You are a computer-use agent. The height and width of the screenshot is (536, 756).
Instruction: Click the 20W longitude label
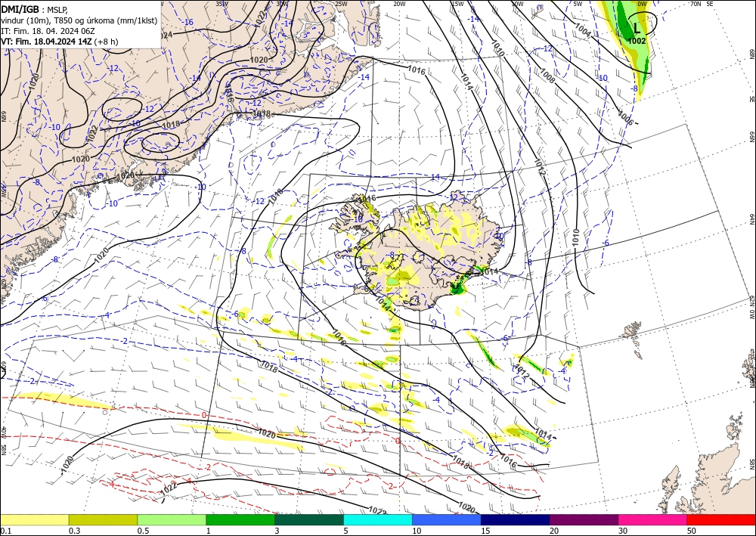[398, 4]
